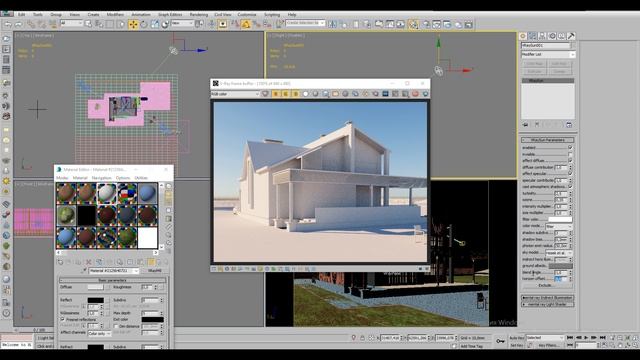640x360 pixels.
Task: Expand mental ray Indirect Illumination rollout
Action: point(547,298)
